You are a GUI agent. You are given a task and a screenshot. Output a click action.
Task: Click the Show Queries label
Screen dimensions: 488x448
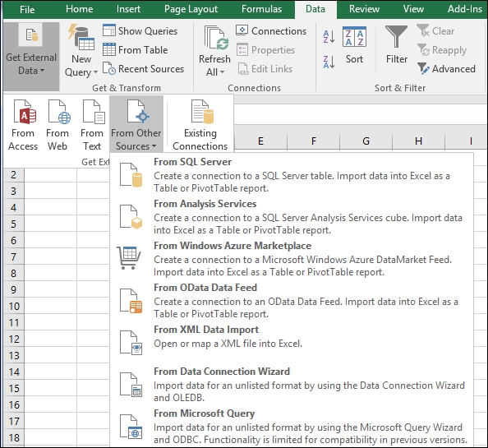click(x=148, y=30)
